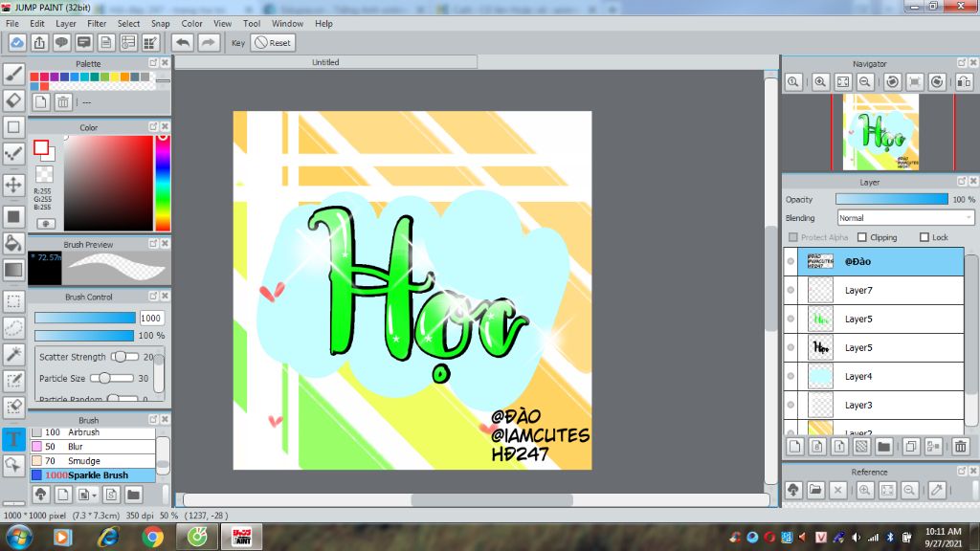Select the Eraser tool
Image resolution: width=980 pixels, height=551 pixels.
click(13, 100)
